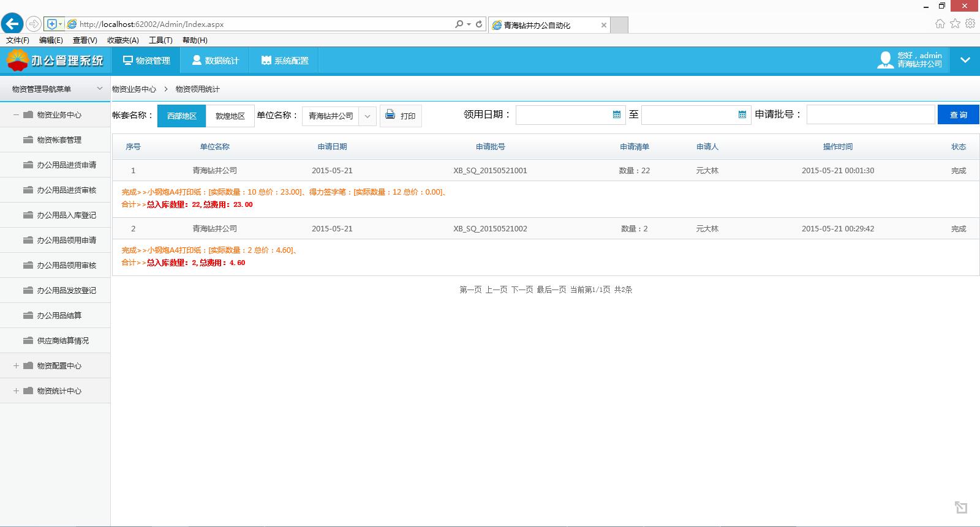Viewport: 980px width, 527px height.
Task: Click the browser home icon
Action: (940, 24)
